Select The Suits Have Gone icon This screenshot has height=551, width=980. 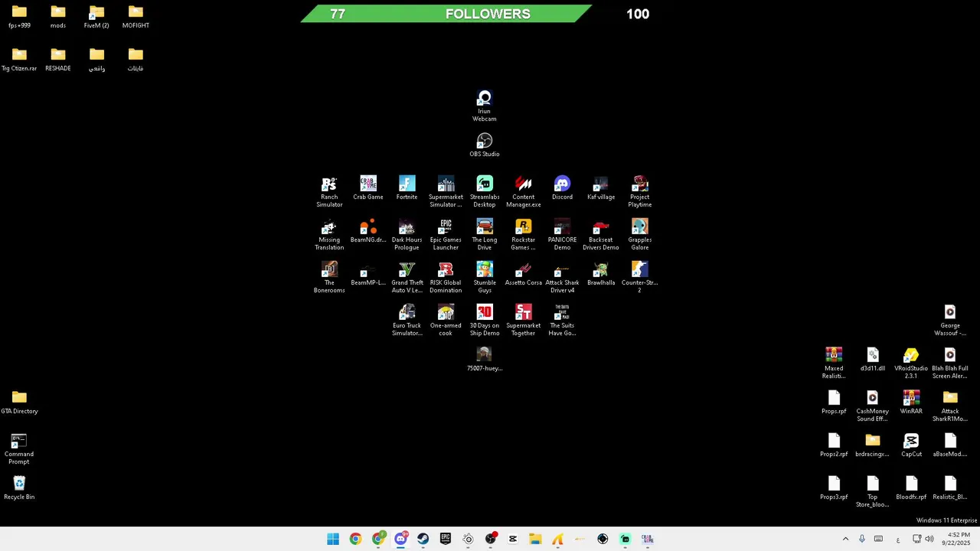click(562, 320)
